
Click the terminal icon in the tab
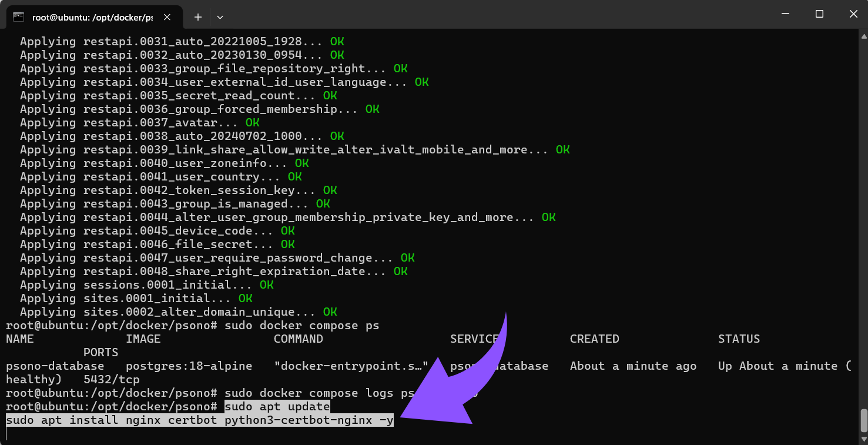18,17
